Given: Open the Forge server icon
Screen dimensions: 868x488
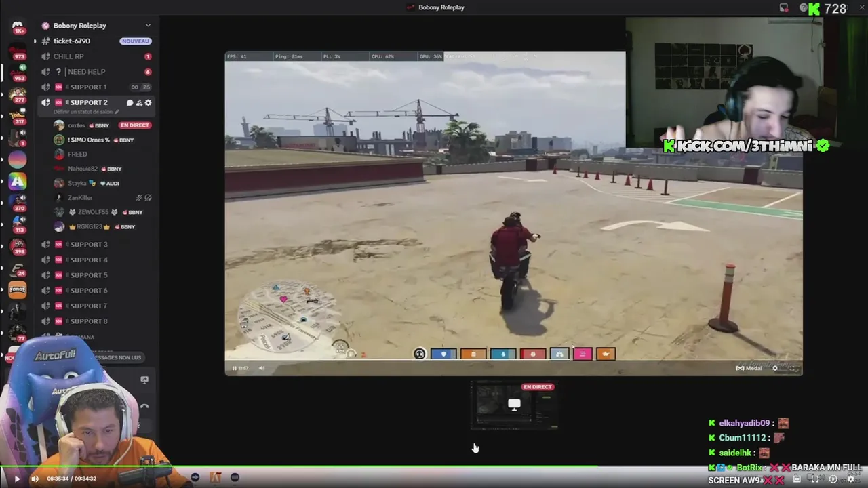Looking at the screenshot, I should coord(18,290).
